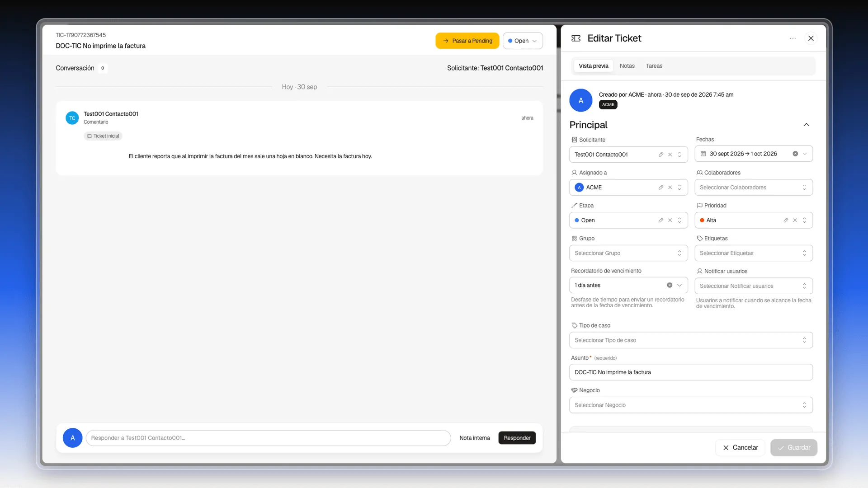
Task: Switch to the Tareas tab
Action: (x=654, y=66)
